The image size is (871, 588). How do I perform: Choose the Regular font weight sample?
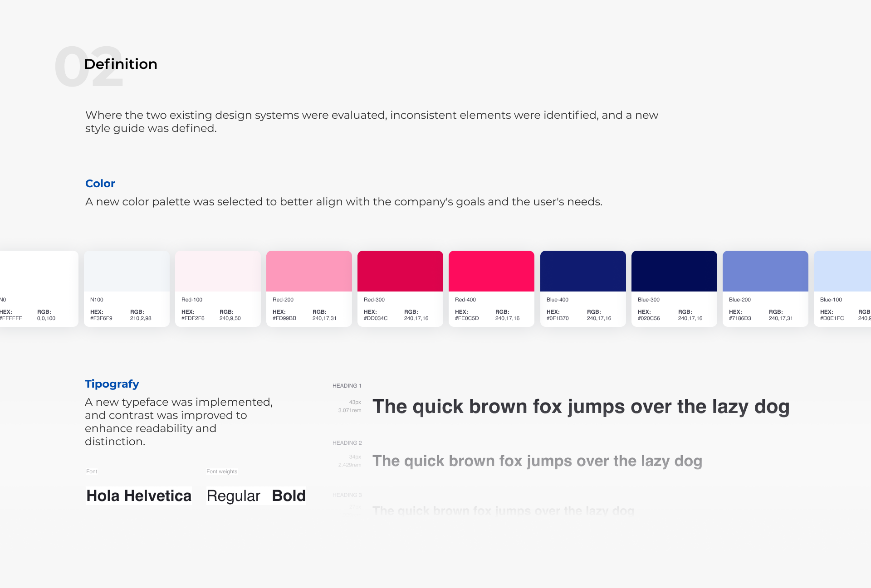(233, 496)
